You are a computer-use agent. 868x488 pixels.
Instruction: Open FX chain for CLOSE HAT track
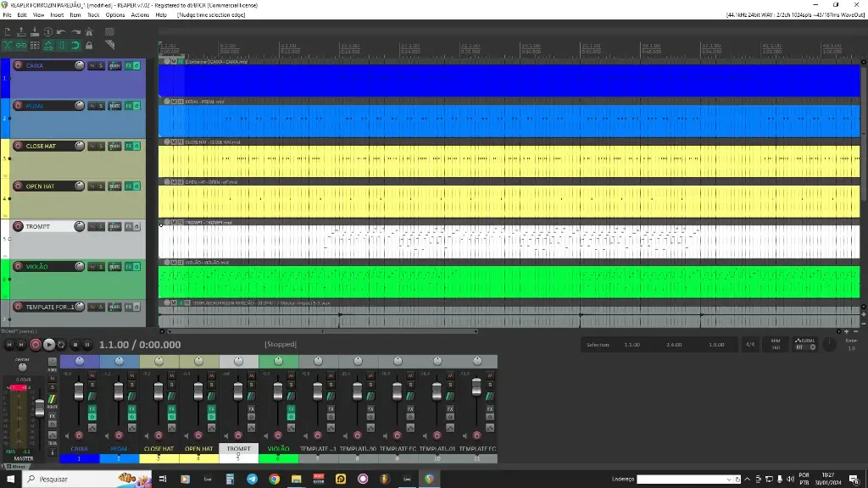point(129,146)
